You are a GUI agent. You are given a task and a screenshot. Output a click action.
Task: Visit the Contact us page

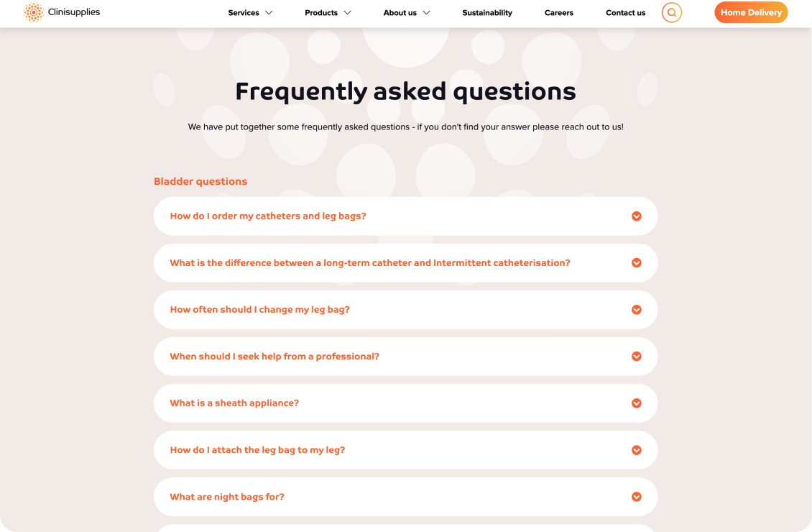tap(626, 13)
